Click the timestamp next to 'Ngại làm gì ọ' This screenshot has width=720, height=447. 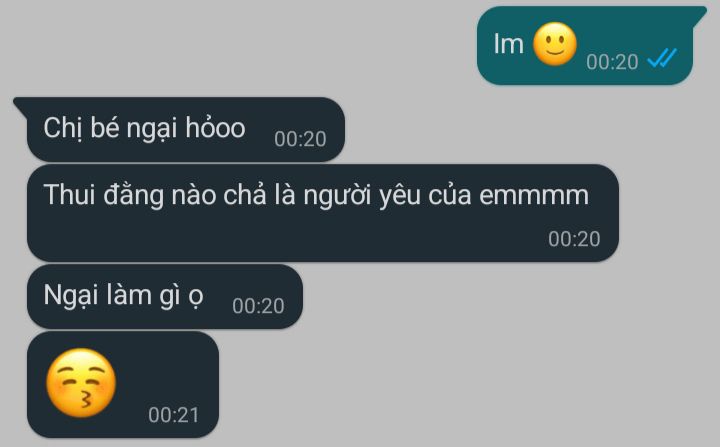258,306
